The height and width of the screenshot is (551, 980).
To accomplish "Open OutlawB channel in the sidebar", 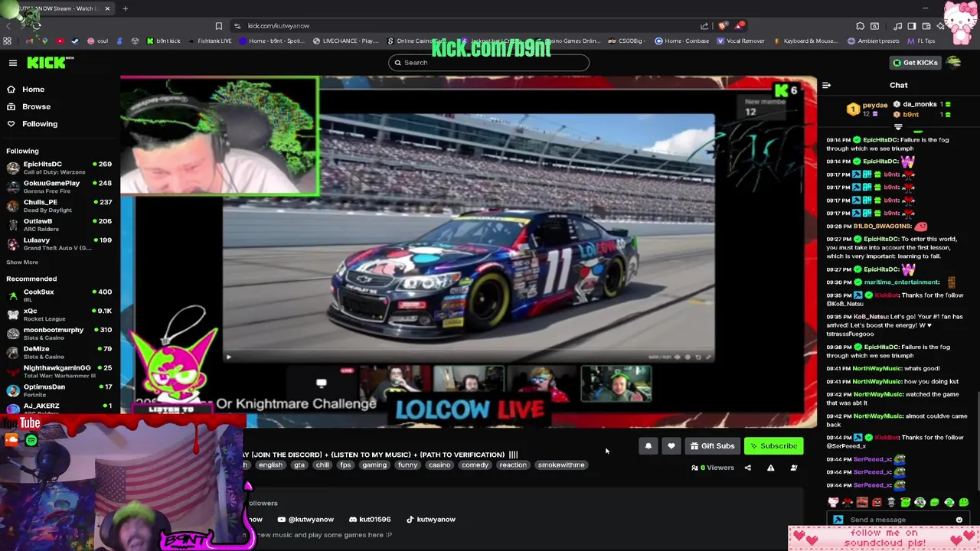I will click(59, 225).
